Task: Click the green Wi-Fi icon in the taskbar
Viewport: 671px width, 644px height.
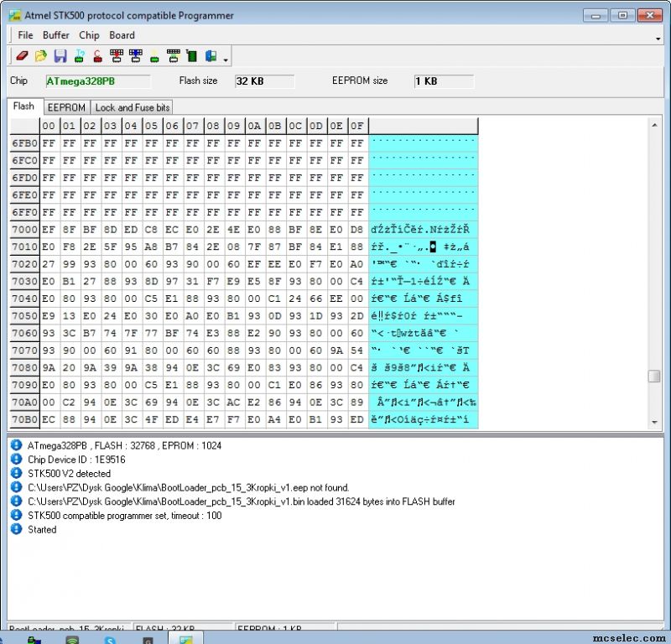Action: point(72,640)
